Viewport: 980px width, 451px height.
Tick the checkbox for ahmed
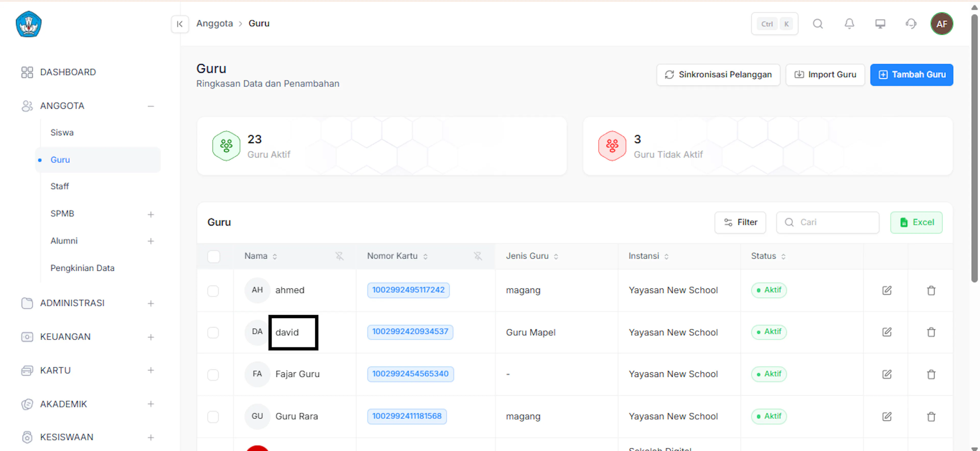pos(213,291)
